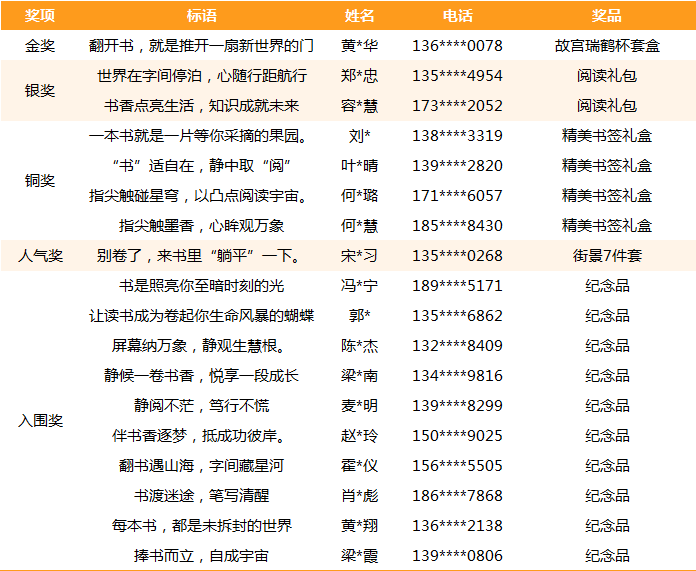This screenshot has height=571, width=696.
Task: Select the name 霍*仪
Action: pyautogui.click(x=360, y=466)
